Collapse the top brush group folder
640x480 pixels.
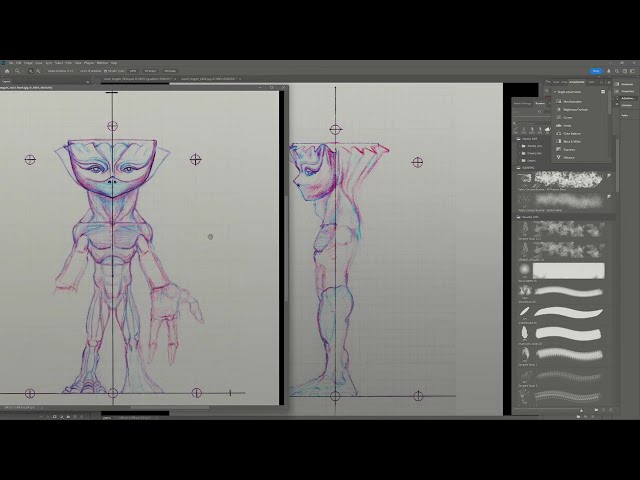click(518, 139)
